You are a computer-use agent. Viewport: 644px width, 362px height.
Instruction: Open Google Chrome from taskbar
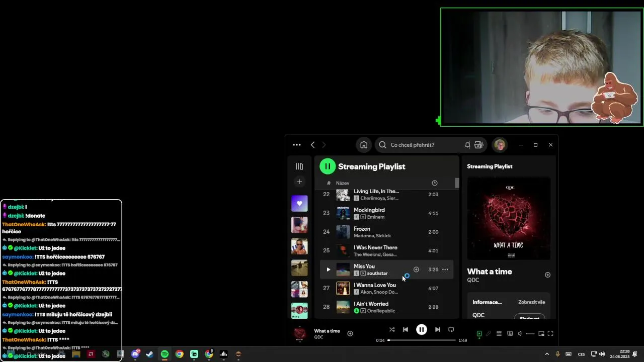[179, 354]
